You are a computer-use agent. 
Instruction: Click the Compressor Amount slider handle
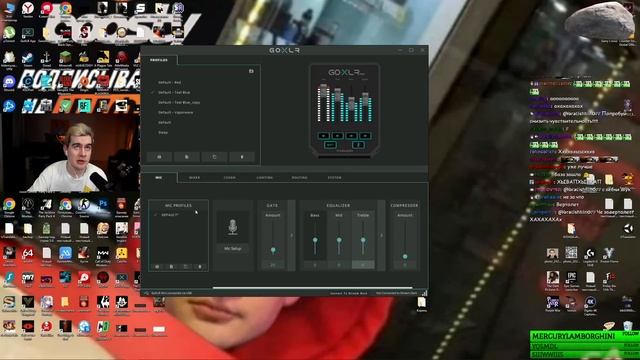tap(405, 256)
